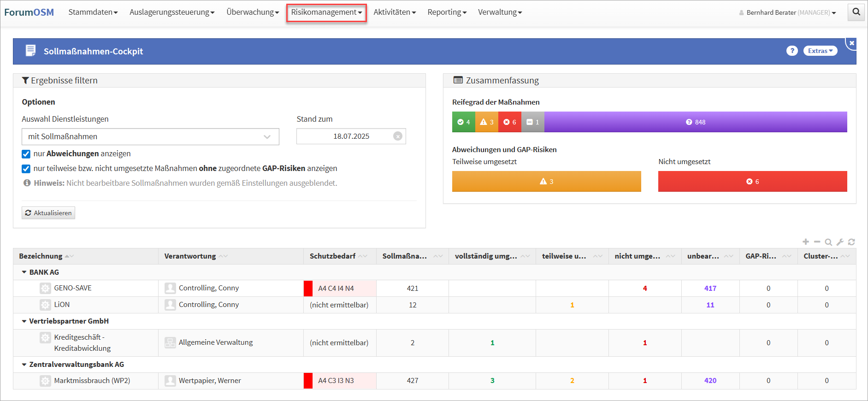Click the table refresh icon
The image size is (868, 401).
851,242
